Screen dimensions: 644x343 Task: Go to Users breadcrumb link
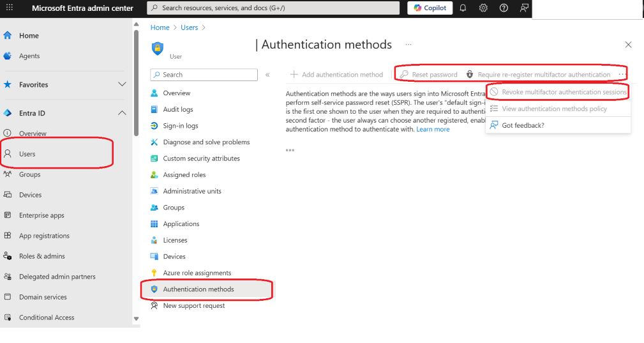point(190,27)
